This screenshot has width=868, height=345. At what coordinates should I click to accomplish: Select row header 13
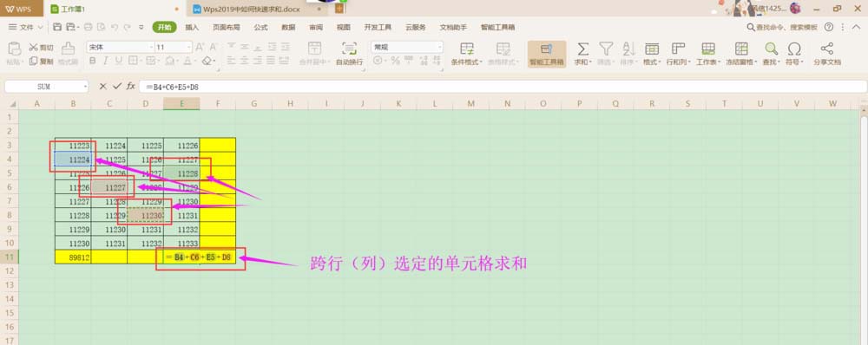coord(9,284)
